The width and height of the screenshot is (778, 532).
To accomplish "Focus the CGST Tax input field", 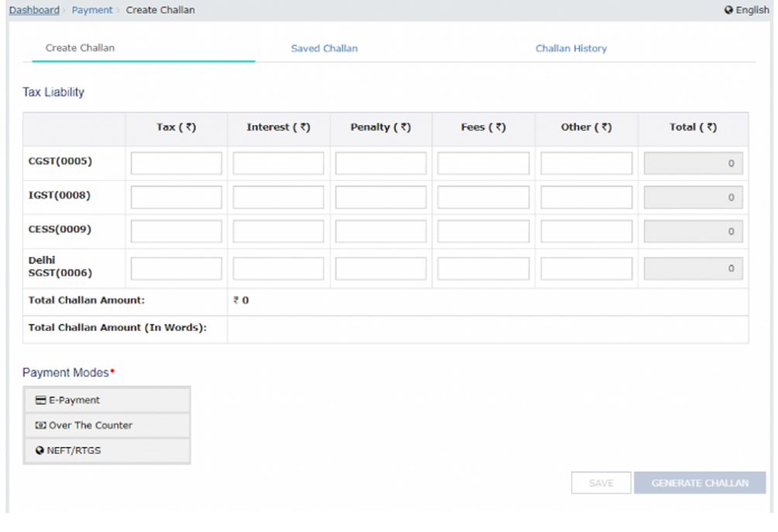I will 176,163.
